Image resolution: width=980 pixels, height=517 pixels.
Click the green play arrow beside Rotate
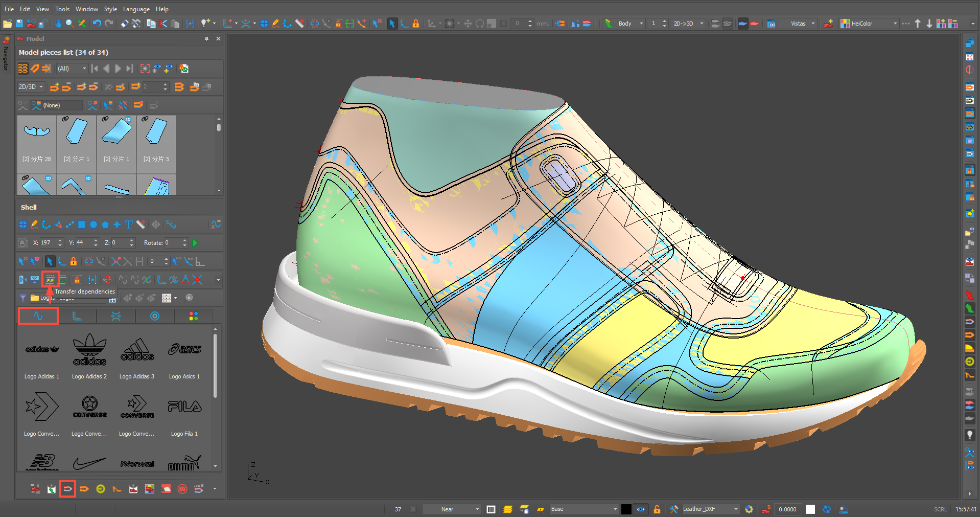click(x=195, y=243)
